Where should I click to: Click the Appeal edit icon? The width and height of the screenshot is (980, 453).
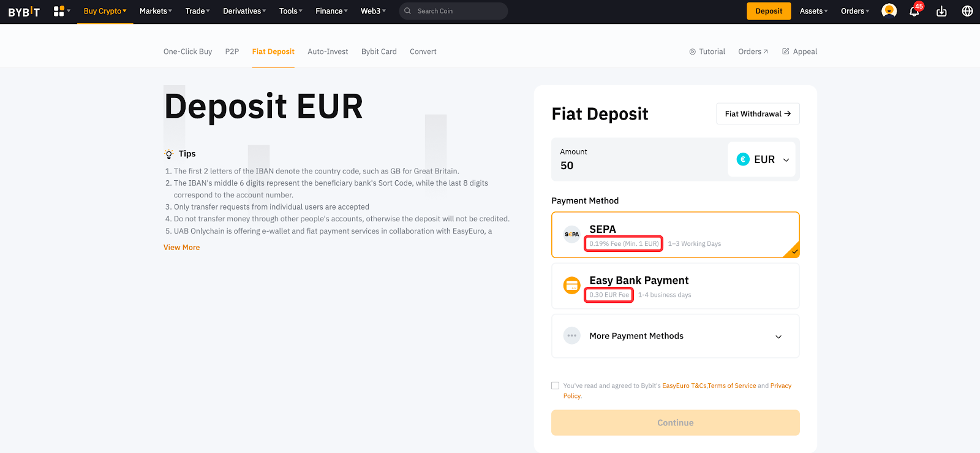tap(786, 51)
